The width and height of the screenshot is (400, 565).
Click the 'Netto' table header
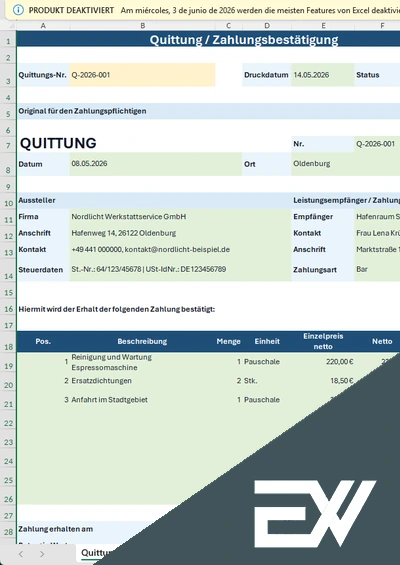pyautogui.click(x=377, y=342)
